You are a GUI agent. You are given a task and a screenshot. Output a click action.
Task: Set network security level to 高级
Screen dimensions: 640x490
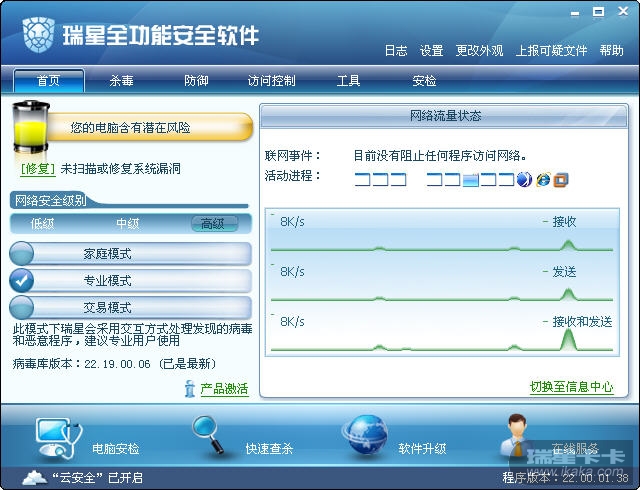(213, 223)
